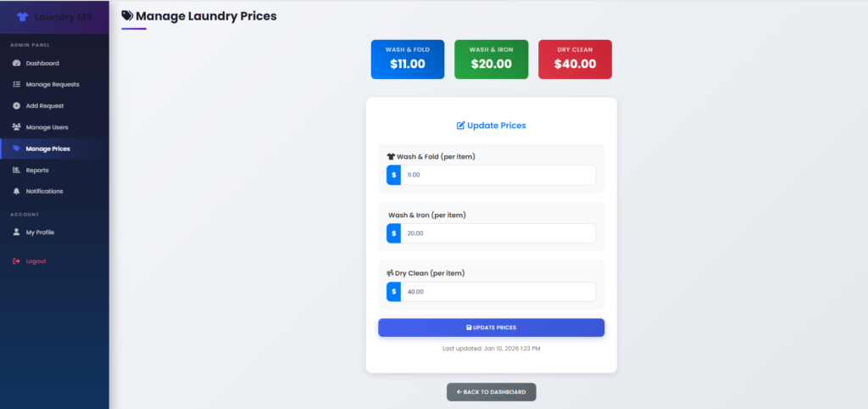Click the Reports chart icon
Viewport: 868px width, 409px height.
coord(16,170)
